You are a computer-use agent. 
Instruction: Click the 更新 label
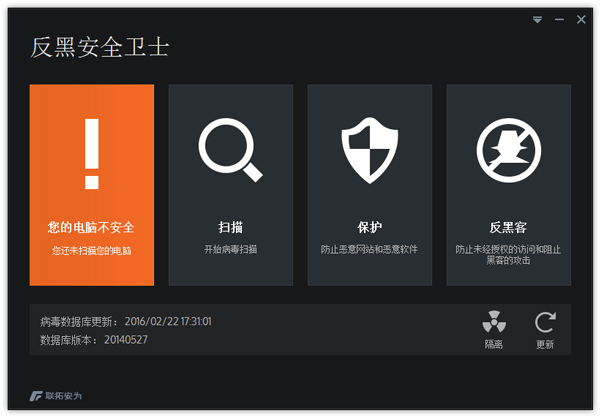point(545,344)
